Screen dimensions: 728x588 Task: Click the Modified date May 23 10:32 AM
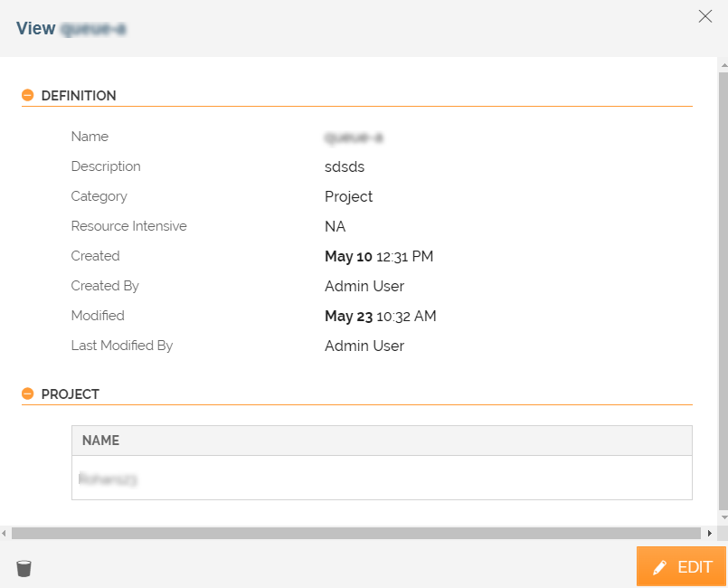380,316
